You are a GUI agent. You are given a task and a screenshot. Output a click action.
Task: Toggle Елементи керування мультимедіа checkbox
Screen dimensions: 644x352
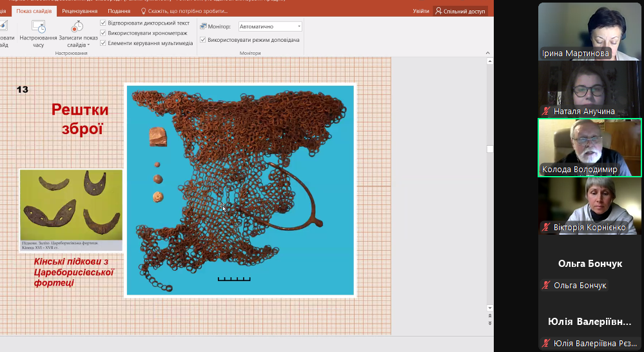[x=103, y=43]
